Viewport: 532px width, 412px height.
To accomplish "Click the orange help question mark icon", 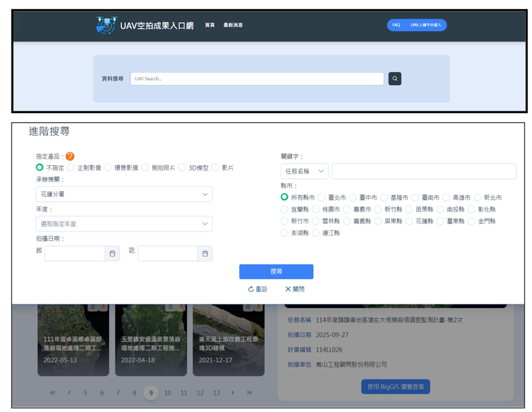I will pyautogui.click(x=70, y=156).
